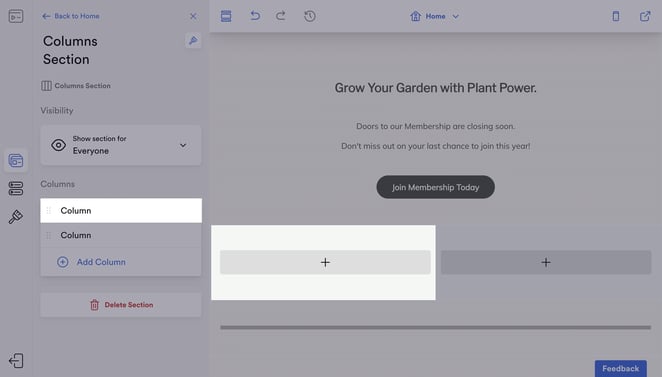Switch to mobile preview icon
Screen dimensions: 662x377
616,16
